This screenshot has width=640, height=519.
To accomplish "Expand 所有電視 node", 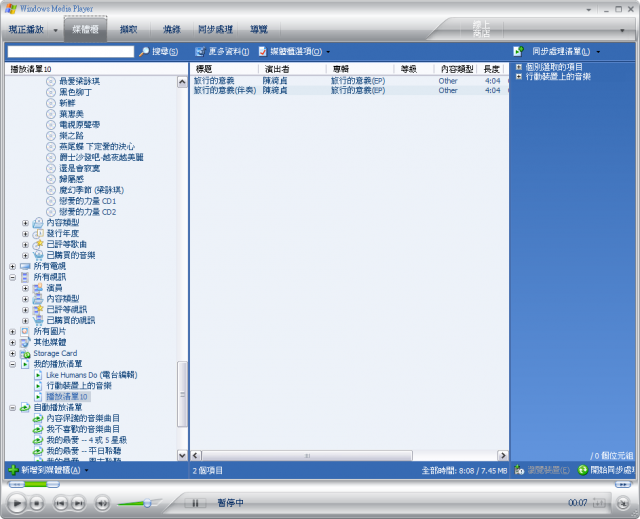I will 12,266.
